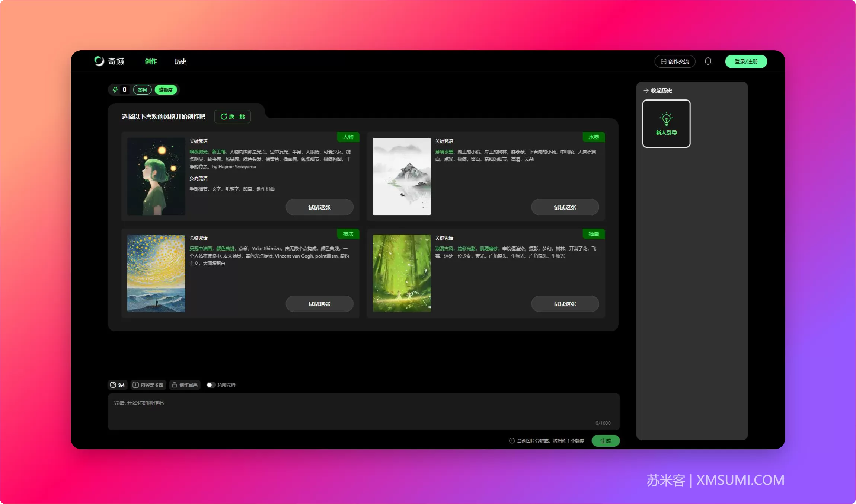The height and width of the screenshot is (504, 856).
Task: Select the green-haired girl thumbnail
Action: pos(156,176)
